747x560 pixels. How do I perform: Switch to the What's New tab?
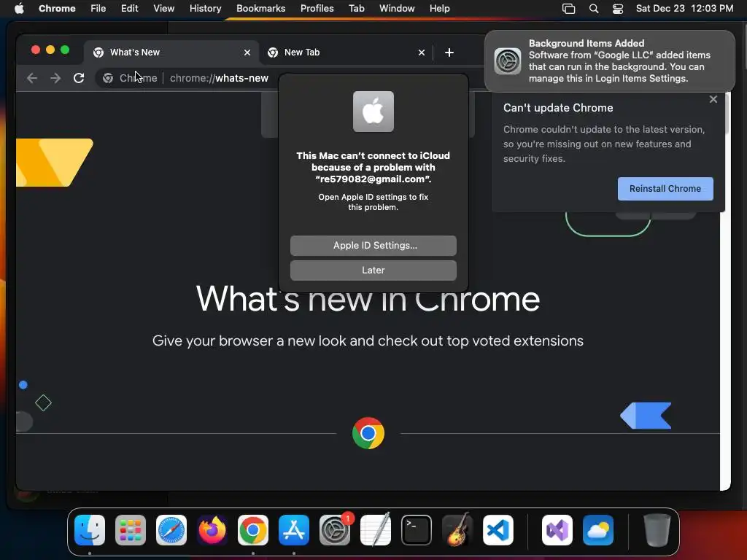tap(171, 52)
